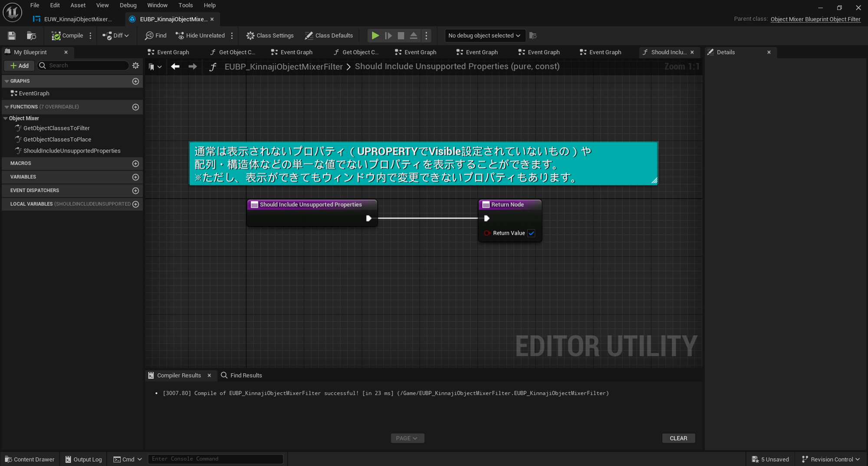Click the Object Mixer Blueprint Object Filter link
The image size is (868, 466).
point(815,19)
